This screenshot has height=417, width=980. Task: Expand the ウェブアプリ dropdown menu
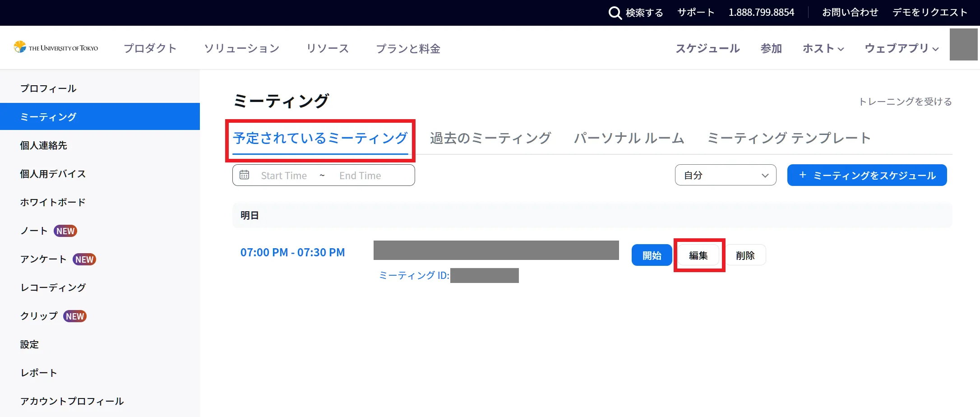coord(901,48)
